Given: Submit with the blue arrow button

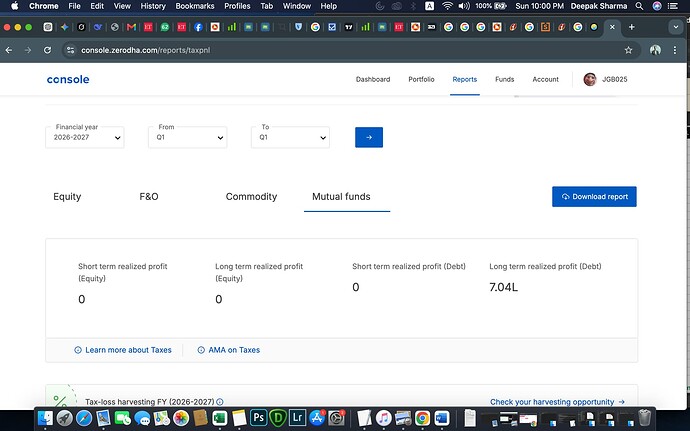Looking at the screenshot, I should click(369, 137).
